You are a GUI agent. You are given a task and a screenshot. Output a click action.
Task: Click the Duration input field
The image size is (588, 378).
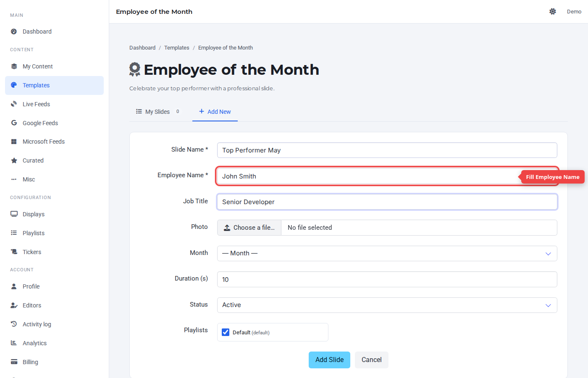[387, 279]
